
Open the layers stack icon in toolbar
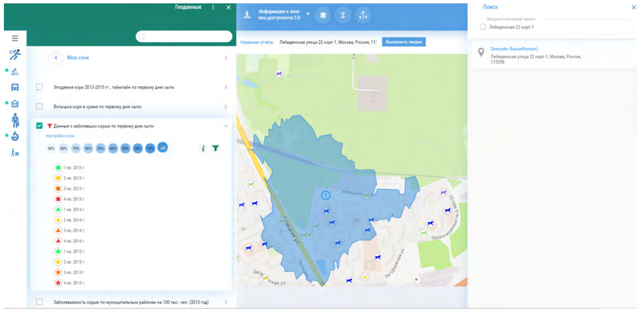pos(323,15)
